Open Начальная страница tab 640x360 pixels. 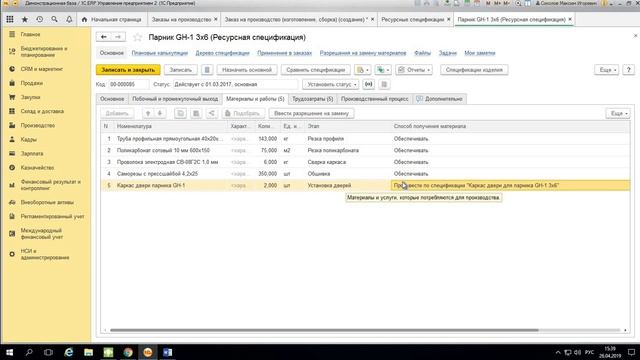pos(112,19)
